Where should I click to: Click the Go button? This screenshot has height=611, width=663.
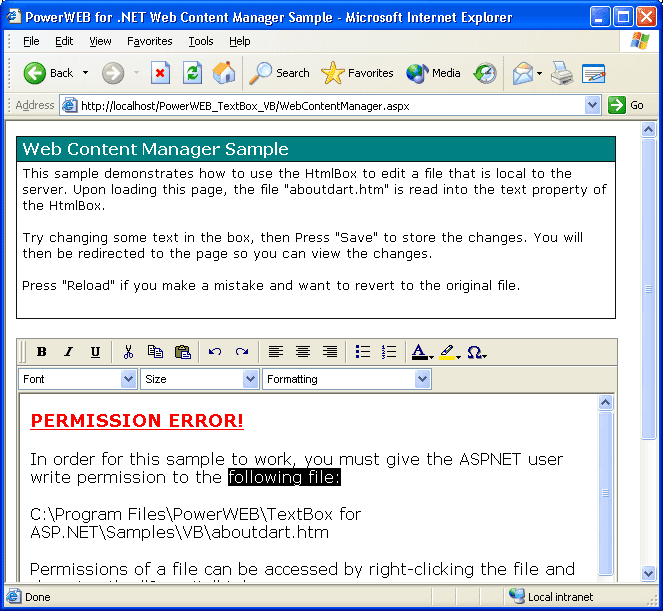pos(626,105)
